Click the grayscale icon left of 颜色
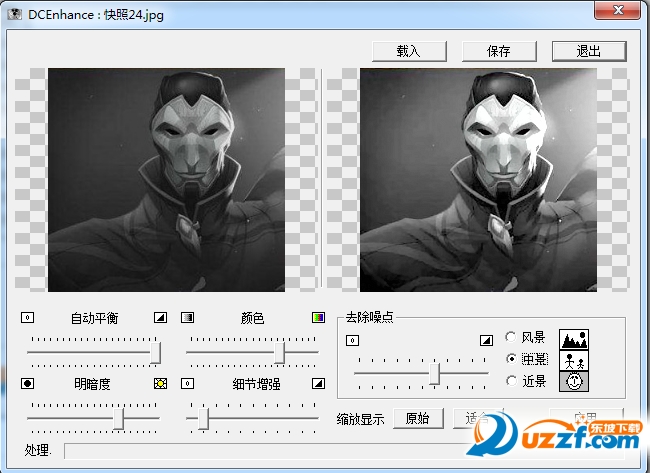Screen dimensions: 650x473 point(187,318)
